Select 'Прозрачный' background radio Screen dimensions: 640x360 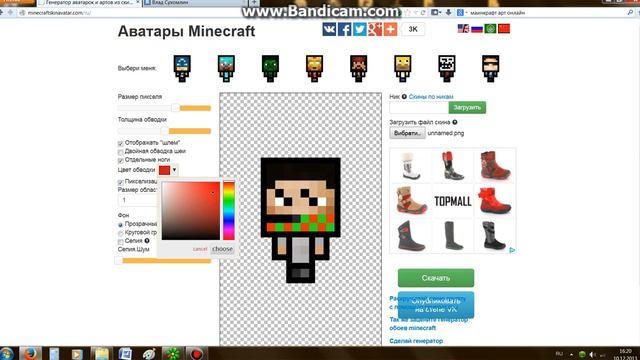click(x=120, y=224)
